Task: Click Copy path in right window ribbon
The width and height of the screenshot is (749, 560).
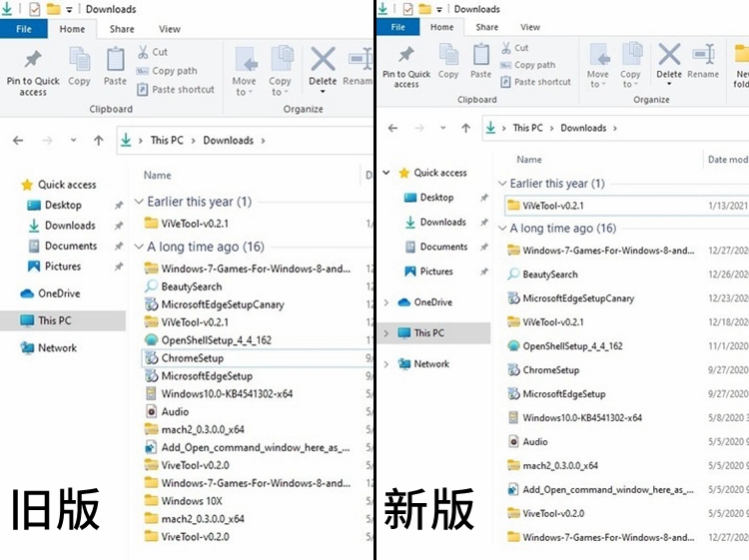Action: (528, 65)
